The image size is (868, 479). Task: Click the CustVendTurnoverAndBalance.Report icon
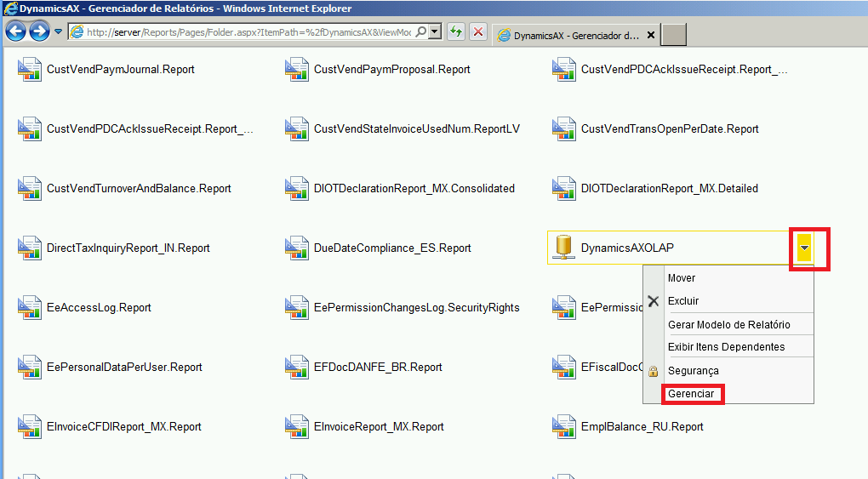pyautogui.click(x=29, y=189)
